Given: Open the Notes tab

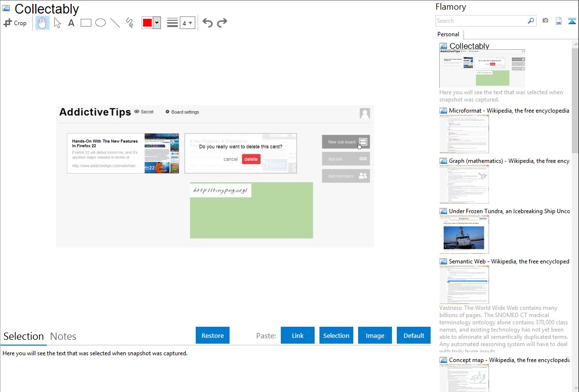Looking at the screenshot, I should [x=63, y=336].
